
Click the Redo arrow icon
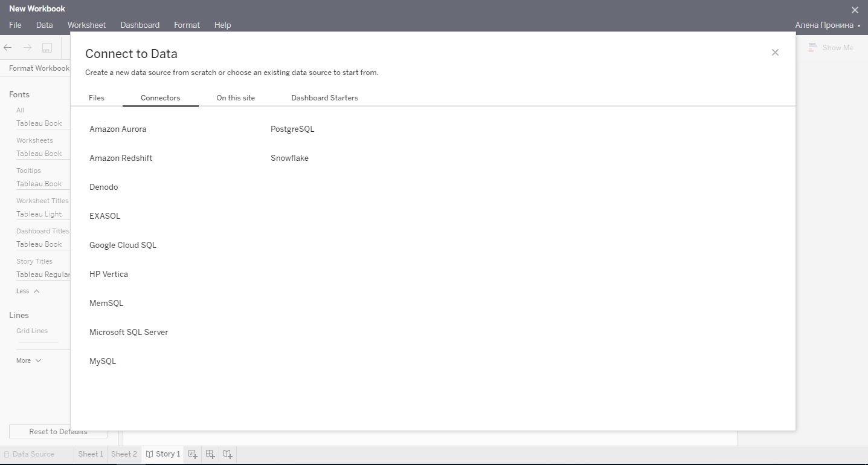tap(27, 47)
